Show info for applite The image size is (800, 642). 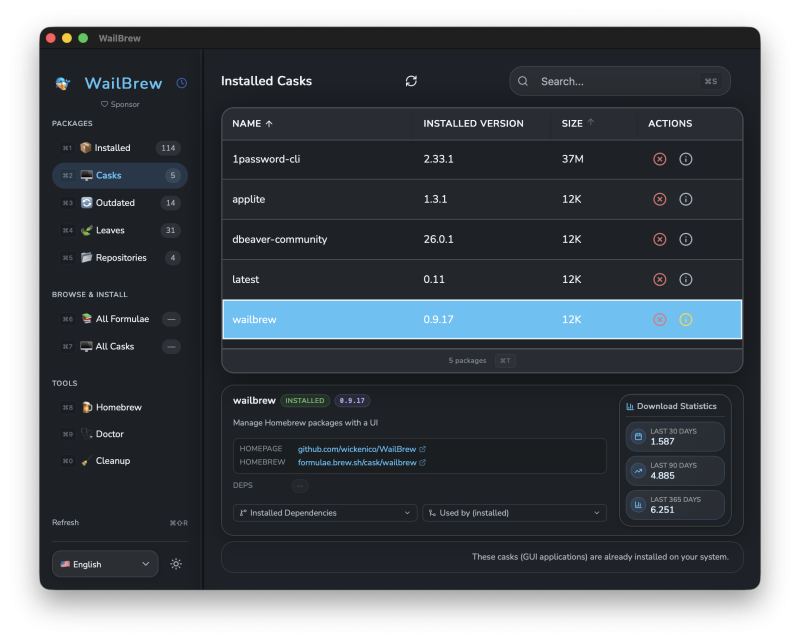pos(686,199)
